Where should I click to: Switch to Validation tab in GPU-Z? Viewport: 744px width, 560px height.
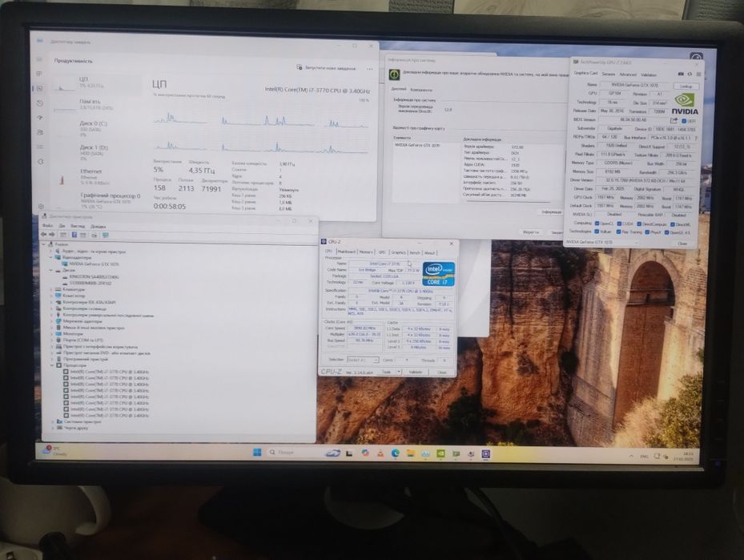click(649, 75)
